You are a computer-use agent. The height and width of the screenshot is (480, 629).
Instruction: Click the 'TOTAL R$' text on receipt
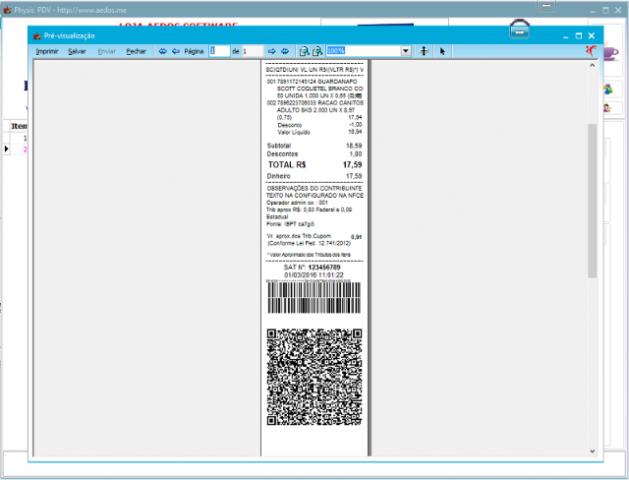287,165
